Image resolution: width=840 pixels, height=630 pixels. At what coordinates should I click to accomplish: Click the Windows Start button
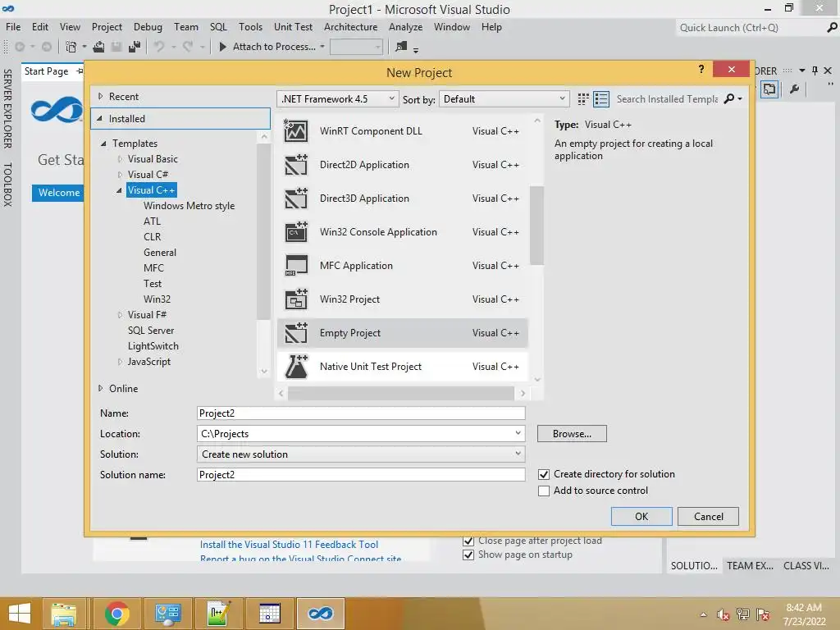(20, 614)
